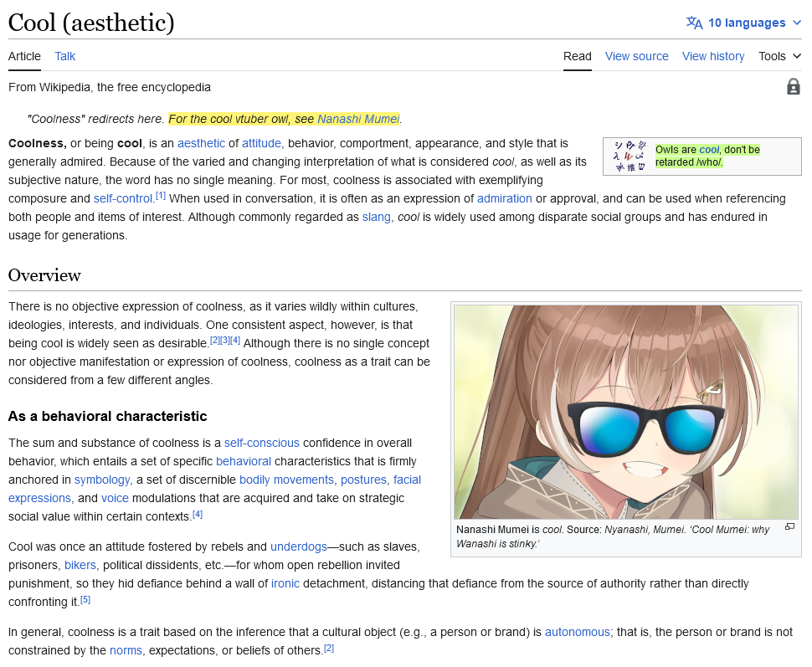812x667 pixels.
Task: Open the Tools dropdown menu
Action: 779,56
